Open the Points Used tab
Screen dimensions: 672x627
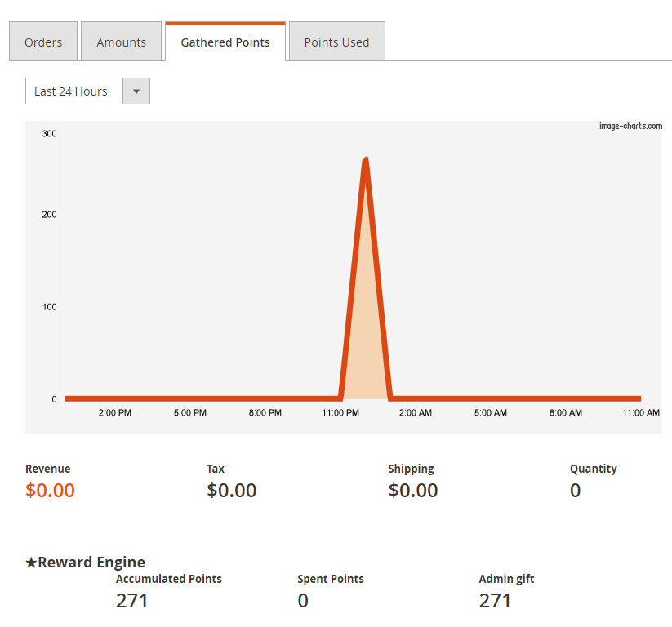click(336, 42)
